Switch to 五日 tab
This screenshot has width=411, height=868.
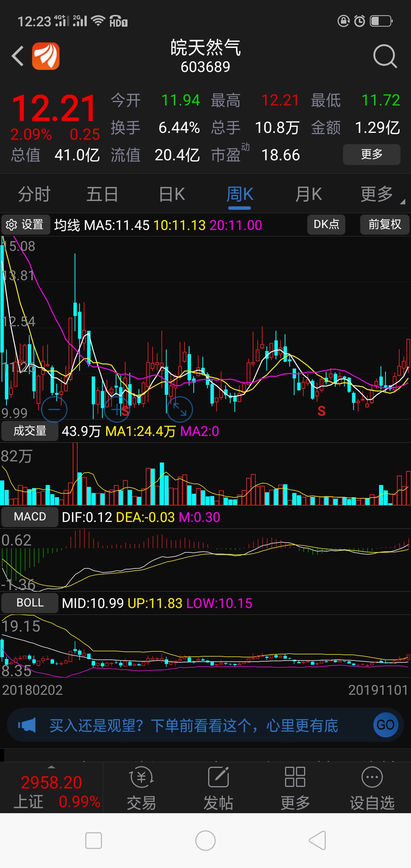(102, 194)
